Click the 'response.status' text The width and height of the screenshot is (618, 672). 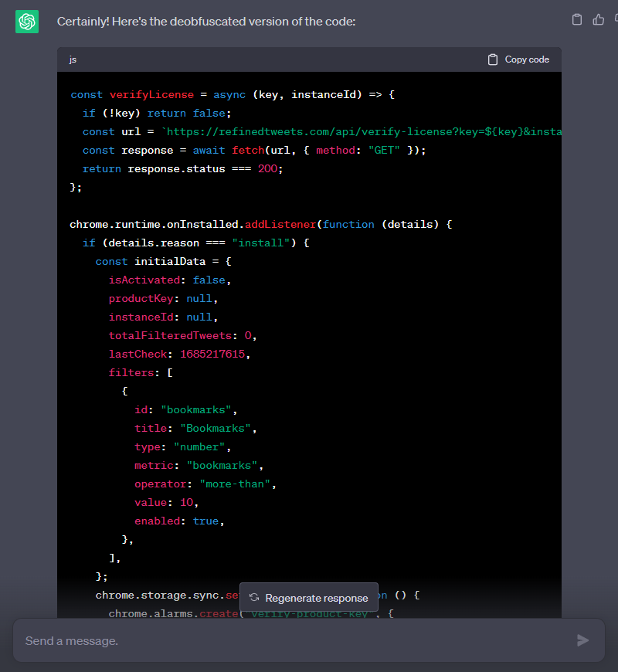[176, 169]
